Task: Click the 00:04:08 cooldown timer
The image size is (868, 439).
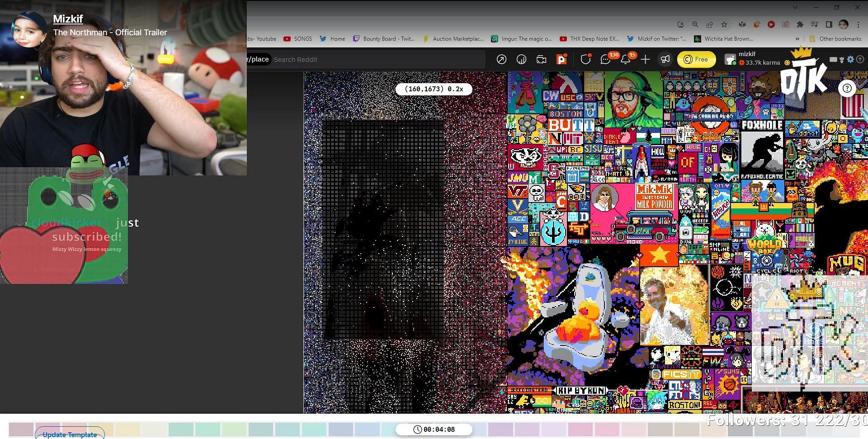Action: (434, 429)
